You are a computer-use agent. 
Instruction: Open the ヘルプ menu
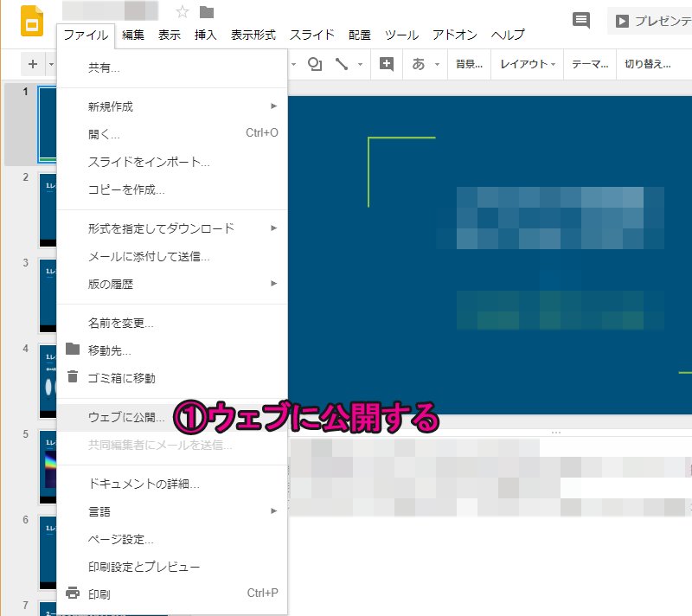[x=508, y=35]
